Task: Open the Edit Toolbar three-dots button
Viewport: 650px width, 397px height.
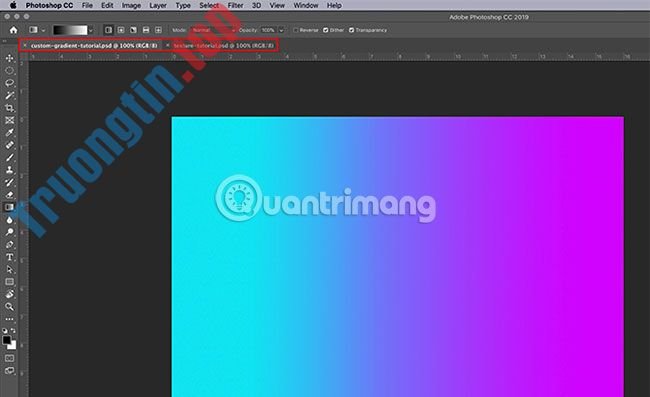Action: [10, 319]
